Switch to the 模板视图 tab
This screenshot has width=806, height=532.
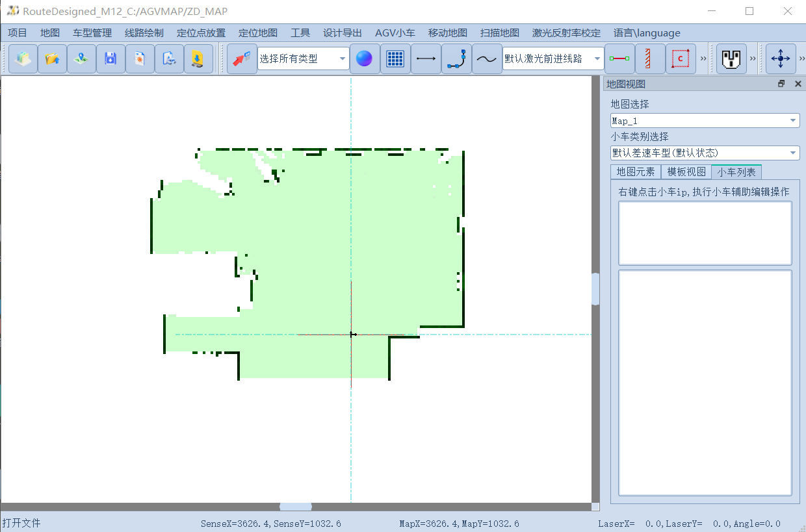686,172
